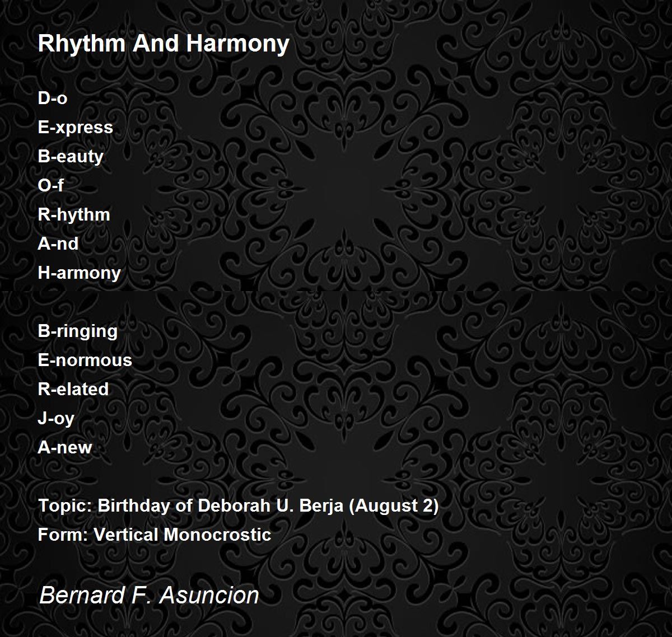
Task: Select the line D-o
Action: [x=53, y=98]
